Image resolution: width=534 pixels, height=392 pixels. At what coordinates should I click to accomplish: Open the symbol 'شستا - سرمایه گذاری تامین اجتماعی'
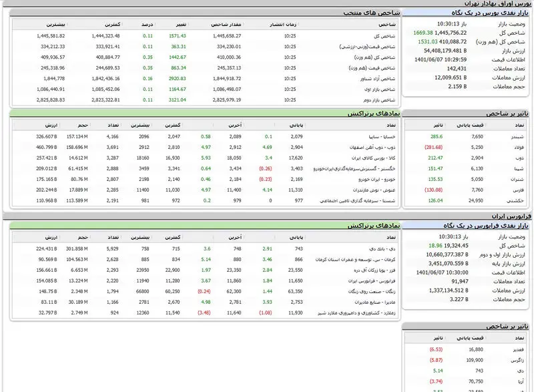pyautogui.click(x=357, y=200)
